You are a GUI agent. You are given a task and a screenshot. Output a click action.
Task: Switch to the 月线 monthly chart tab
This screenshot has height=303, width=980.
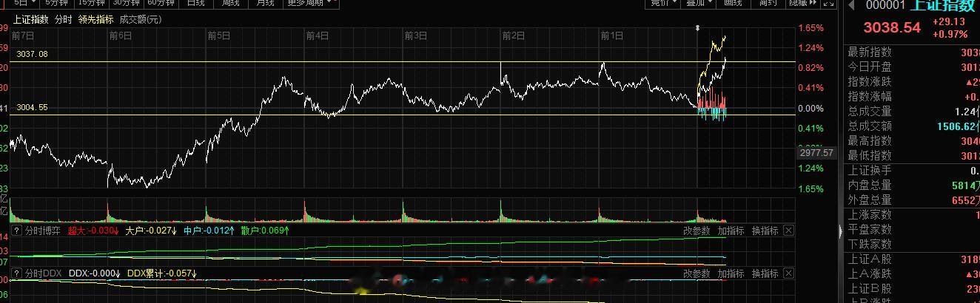point(264,2)
